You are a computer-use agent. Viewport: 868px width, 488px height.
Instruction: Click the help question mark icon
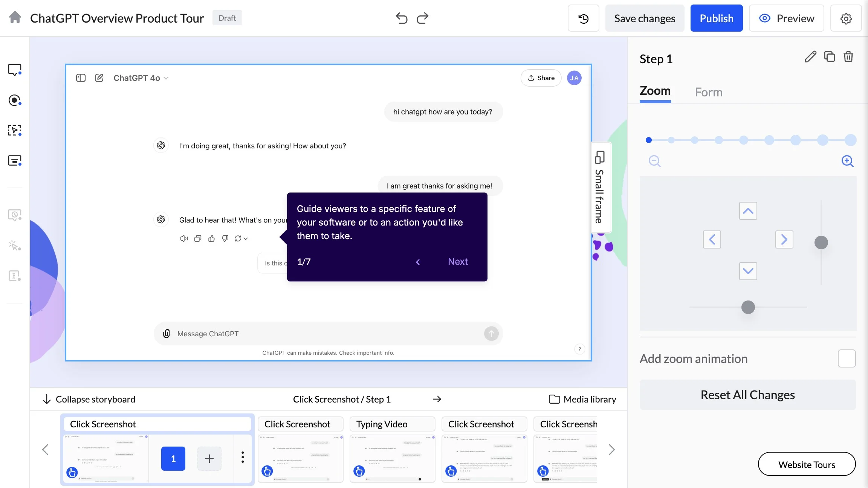[580, 349]
